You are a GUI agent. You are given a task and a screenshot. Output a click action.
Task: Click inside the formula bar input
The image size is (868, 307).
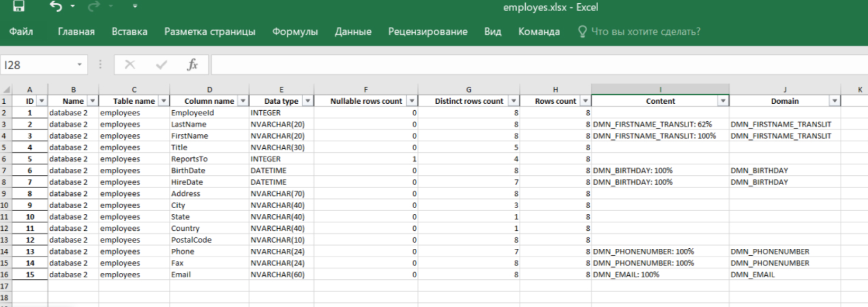tap(540, 65)
